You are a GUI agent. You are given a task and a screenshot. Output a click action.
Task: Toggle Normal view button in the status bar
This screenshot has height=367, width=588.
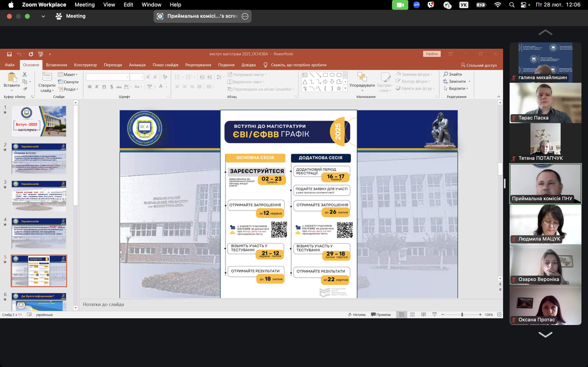[401, 315]
